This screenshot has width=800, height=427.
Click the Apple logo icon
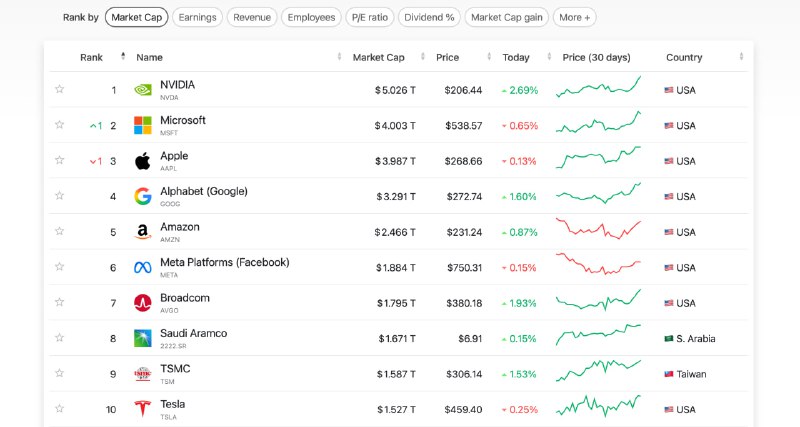click(x=143, y=161)
